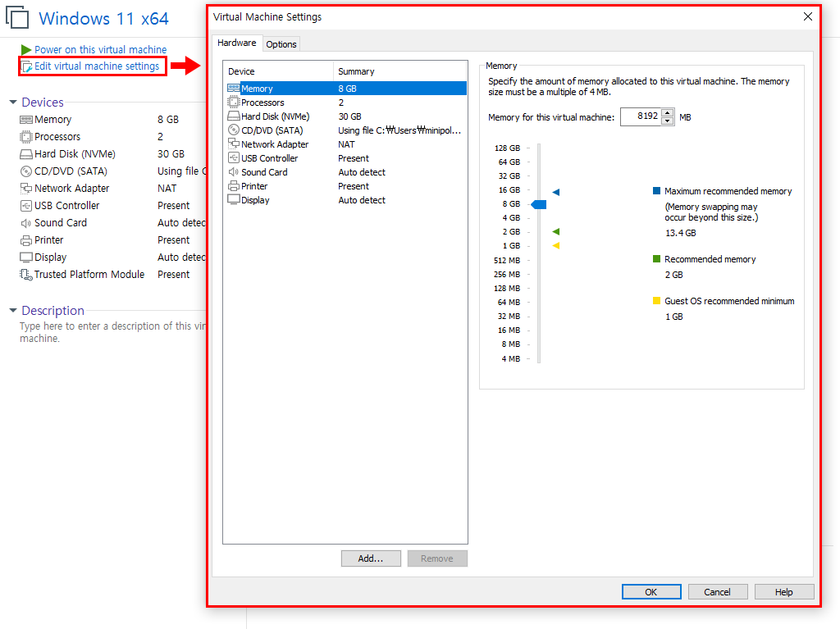Click Processors icon in dialog device list
This screenshot has width=840, height=629.
[x=234, y=102]
